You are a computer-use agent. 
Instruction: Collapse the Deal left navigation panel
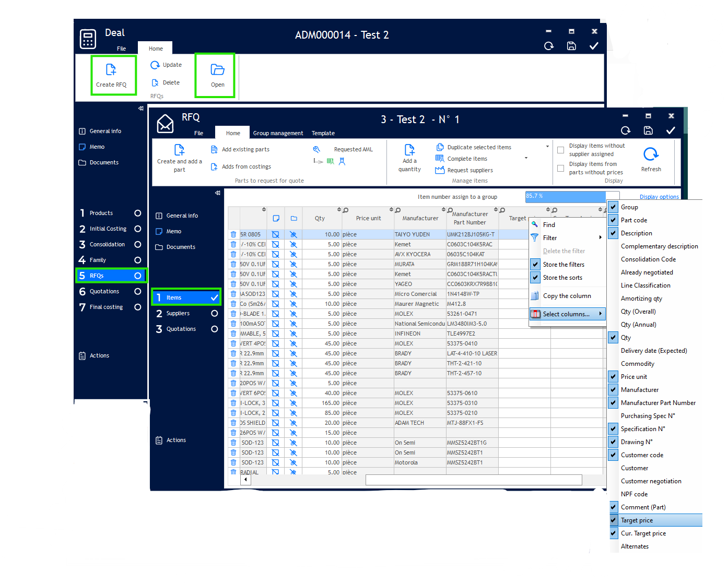pyautogui.click(x=140, y=109)
